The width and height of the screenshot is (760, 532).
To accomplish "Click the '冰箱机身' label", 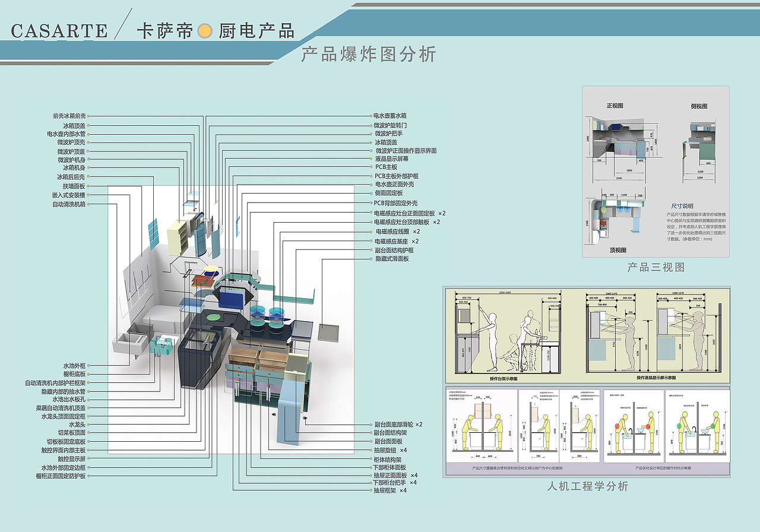I will (x=75, y=168).
